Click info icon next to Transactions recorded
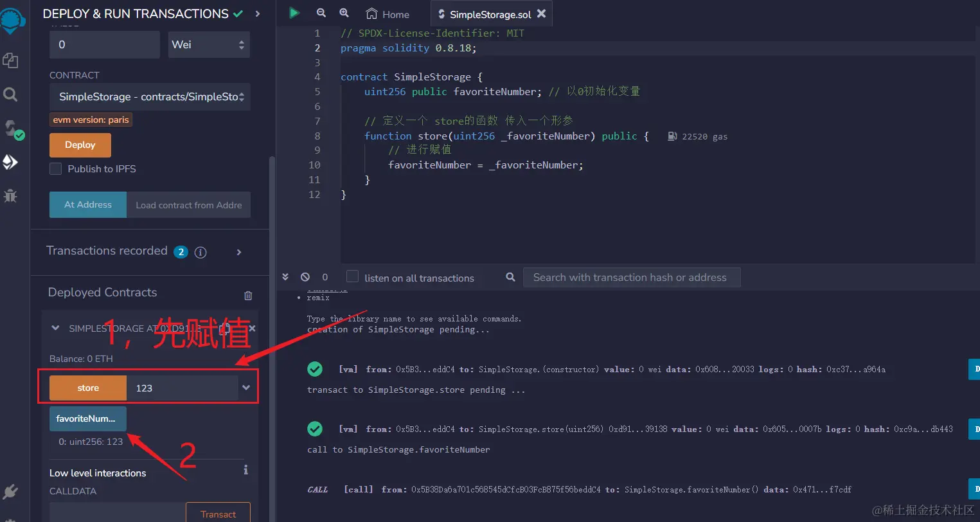This screenshot has width=980, height=522. point(200,252)
